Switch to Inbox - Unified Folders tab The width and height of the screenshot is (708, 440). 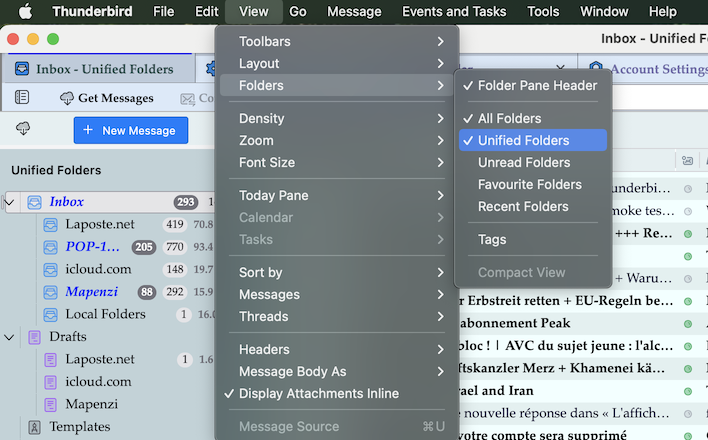(x=98, y=69)
